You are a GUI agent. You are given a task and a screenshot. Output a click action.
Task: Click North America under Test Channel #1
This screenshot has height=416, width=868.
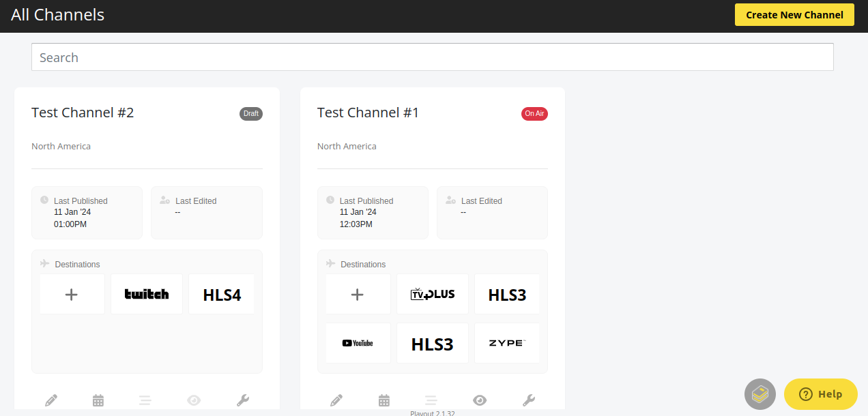[x=347, y=146]
